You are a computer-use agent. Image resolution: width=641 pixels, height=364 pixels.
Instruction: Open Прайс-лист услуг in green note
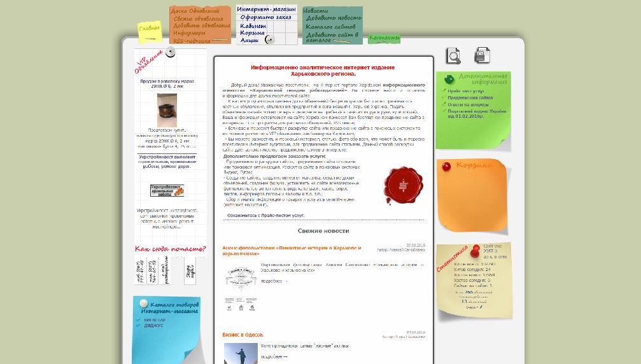point(465,91)
